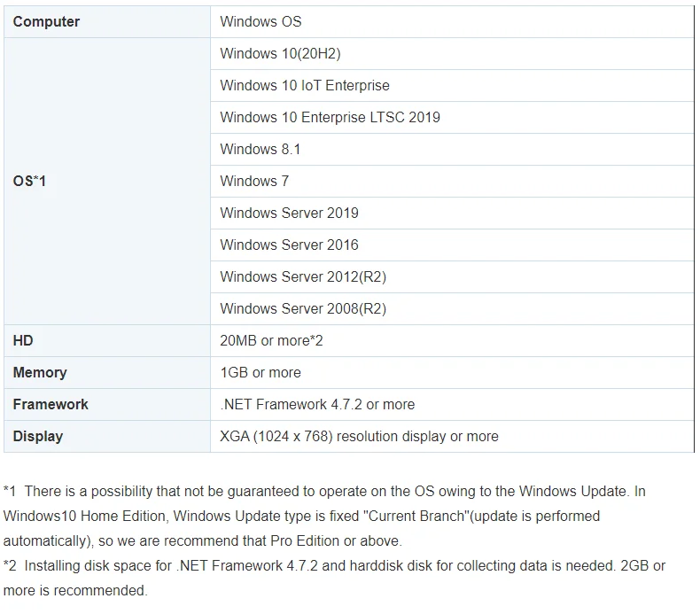Click the Windows Server 2016 entry

pos(289,245)
